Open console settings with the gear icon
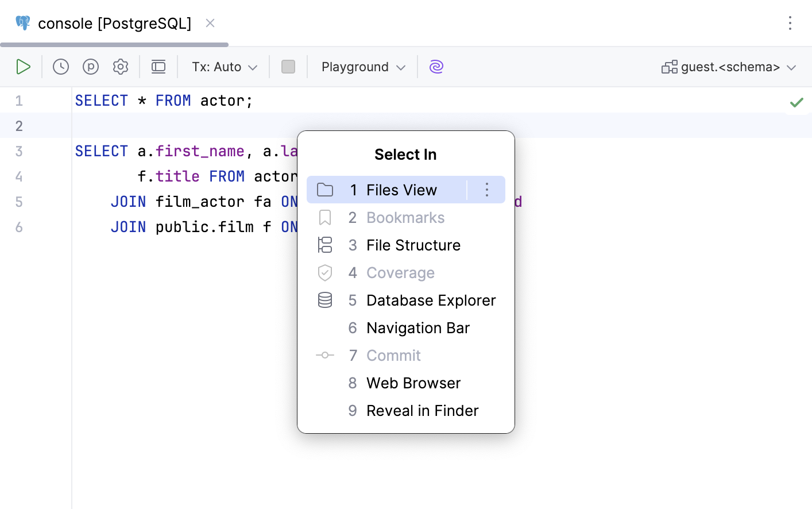This screenshot has width=812, height=509. 121,67
